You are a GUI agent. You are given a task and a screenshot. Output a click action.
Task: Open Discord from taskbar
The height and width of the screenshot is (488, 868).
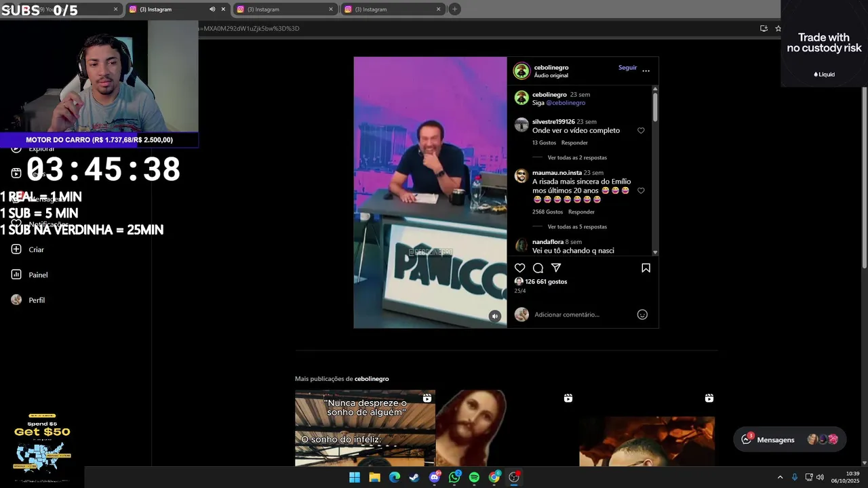click(435, 477)
